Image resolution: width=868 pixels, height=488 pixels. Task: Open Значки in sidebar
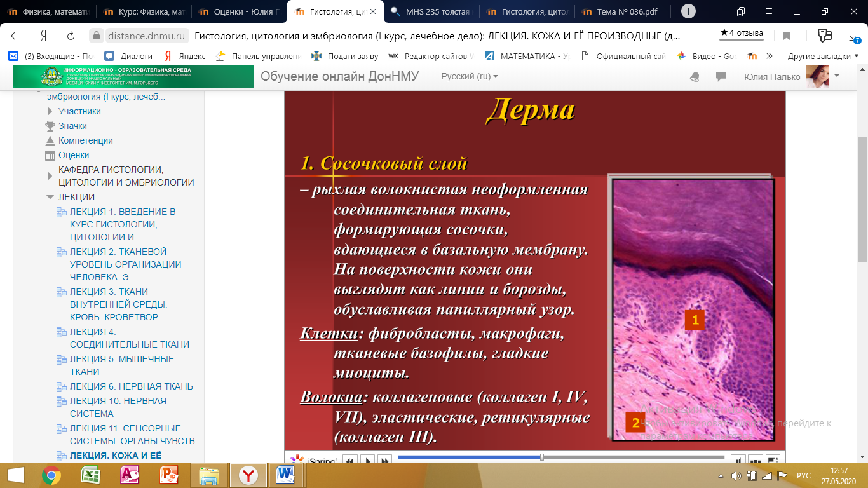click(73, 126)
